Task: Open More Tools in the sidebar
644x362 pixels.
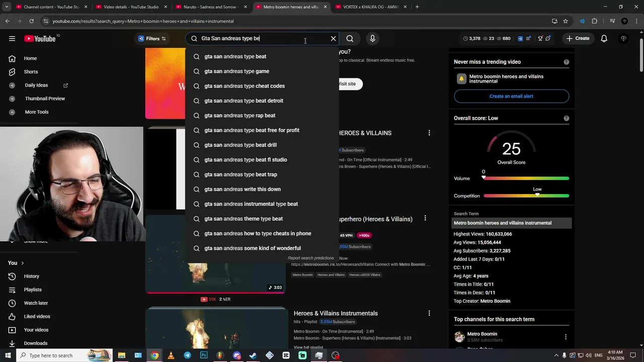Action: click(37, 112)
